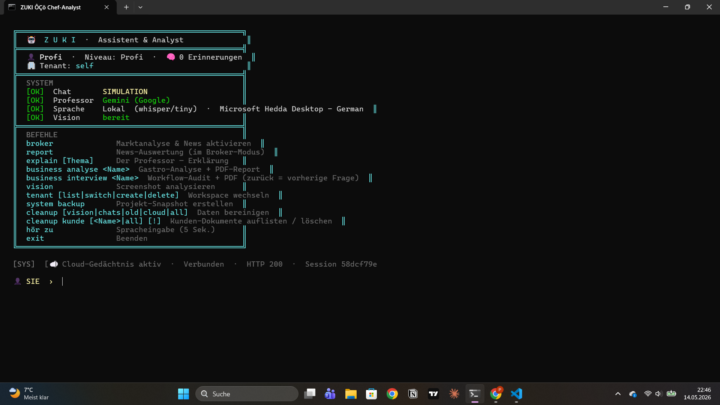Viewport: 720px width, 405px height.
Task: Click the ZUKI robot face icon
Action: (31, 40)
